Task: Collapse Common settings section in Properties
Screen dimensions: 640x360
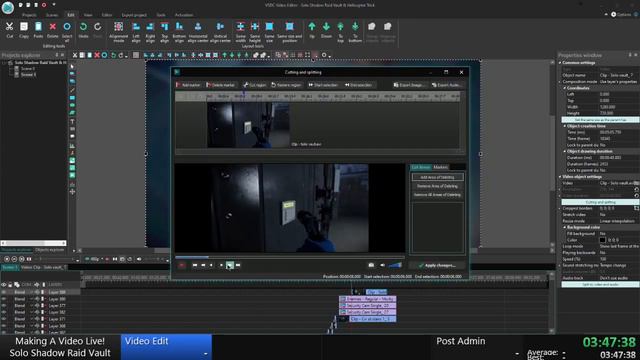Action: (560, 63)
